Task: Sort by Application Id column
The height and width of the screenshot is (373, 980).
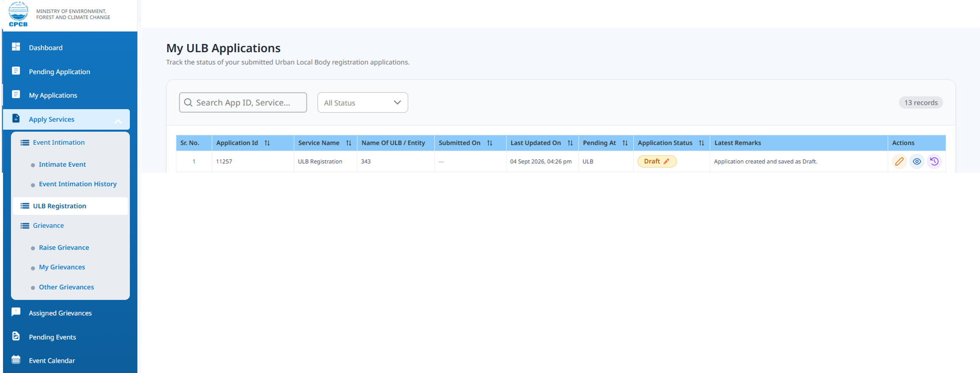Action: (267, 143)
